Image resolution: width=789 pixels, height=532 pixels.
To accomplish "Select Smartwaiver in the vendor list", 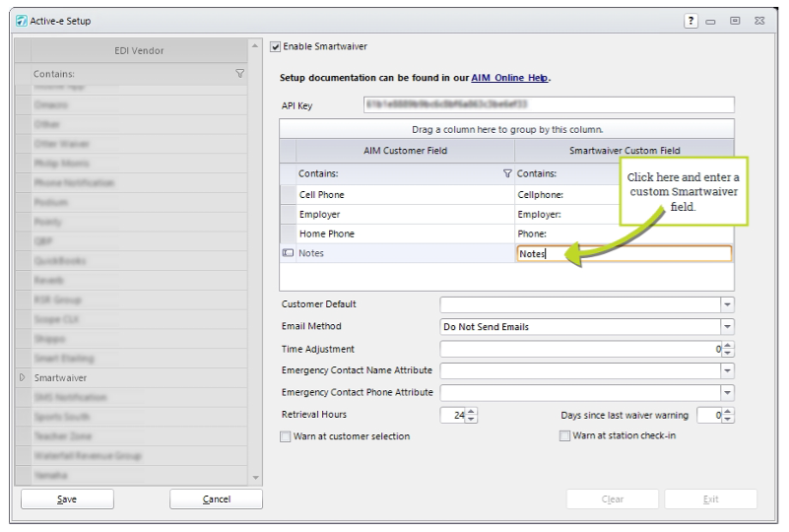I will (140, 378).
